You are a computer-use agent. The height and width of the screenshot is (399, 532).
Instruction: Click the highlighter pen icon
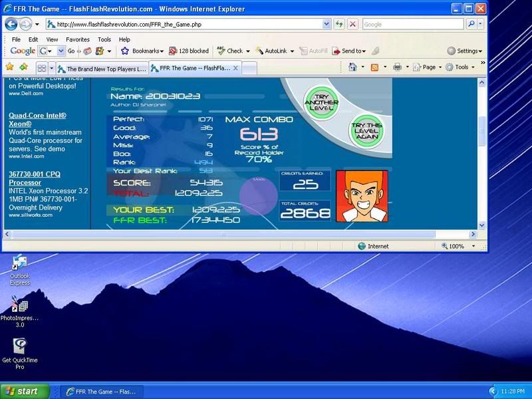click(x=375, y=51)
